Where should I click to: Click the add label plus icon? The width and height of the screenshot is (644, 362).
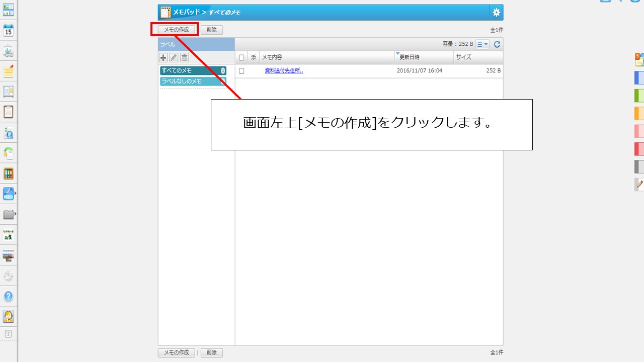tap(164, 58)
